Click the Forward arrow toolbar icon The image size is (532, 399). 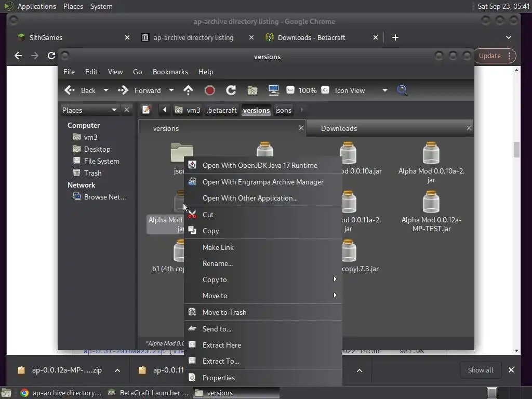tap(123, 90)
